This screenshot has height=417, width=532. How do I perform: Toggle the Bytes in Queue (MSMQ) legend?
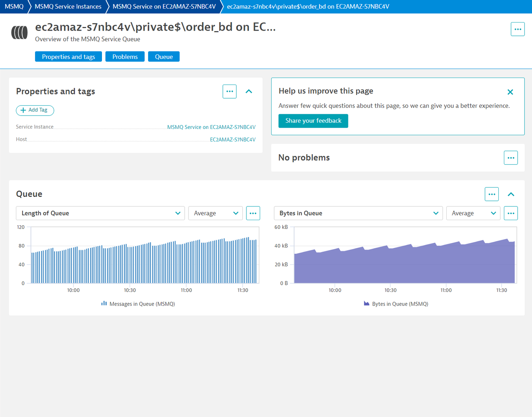[x=396, y=304]
